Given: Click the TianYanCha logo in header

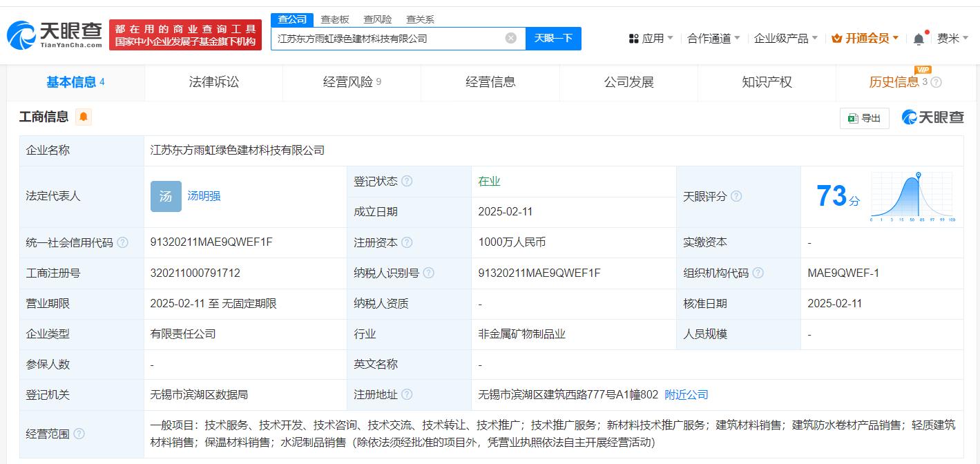Looking at the screenshot, I should 55,35.
